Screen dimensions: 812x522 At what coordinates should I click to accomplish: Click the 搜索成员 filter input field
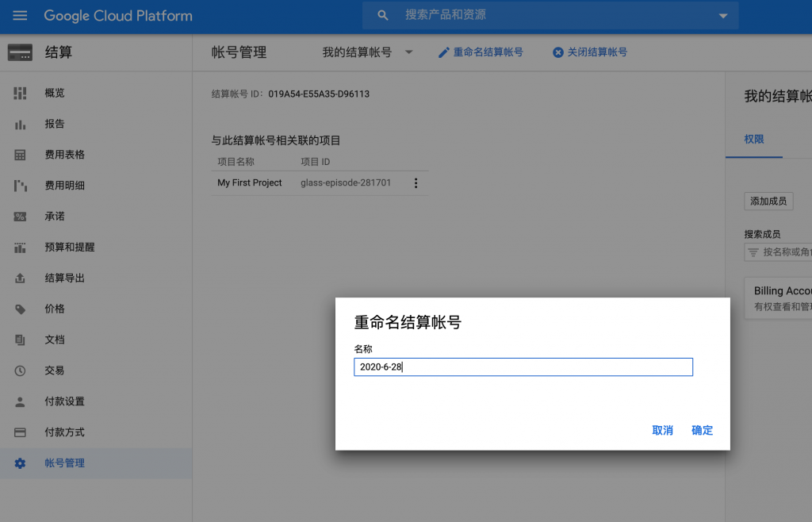(x=778, y=252)
